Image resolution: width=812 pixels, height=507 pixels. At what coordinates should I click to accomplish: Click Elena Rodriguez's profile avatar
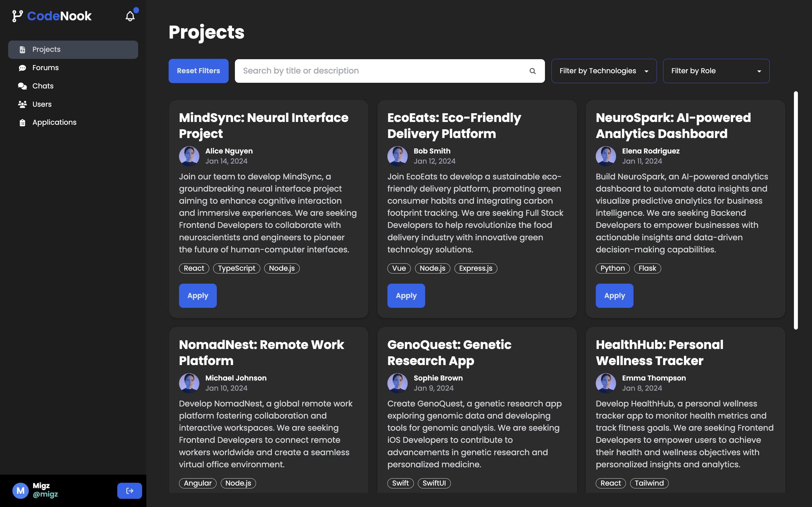[x=606, y=156]
